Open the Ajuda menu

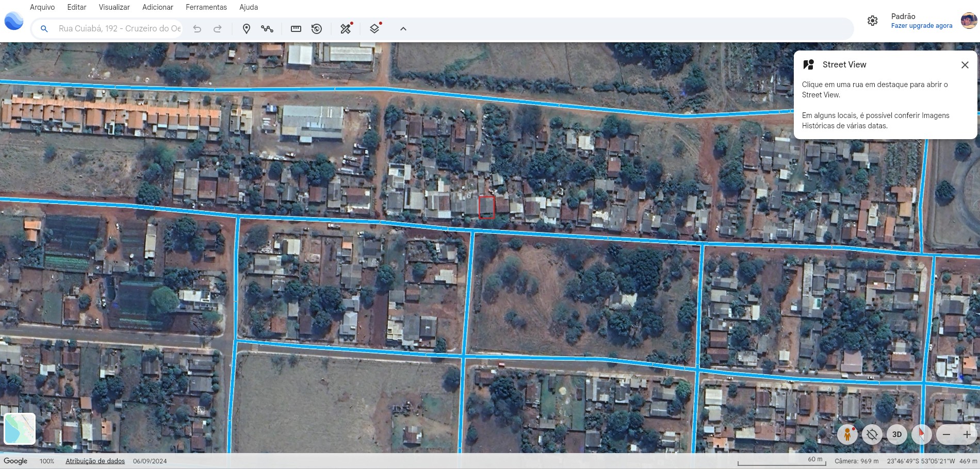(249, 7)
